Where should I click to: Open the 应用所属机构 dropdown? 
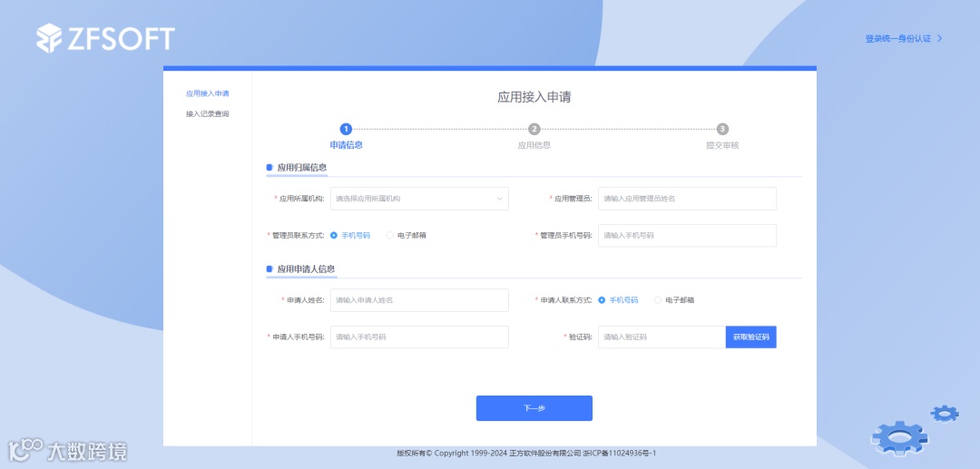419,199
